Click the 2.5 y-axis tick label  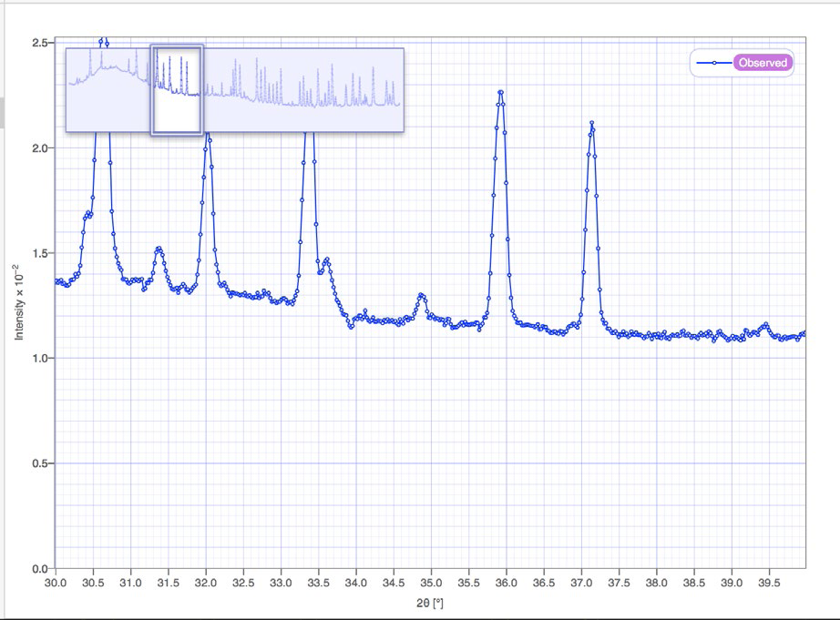40,43
